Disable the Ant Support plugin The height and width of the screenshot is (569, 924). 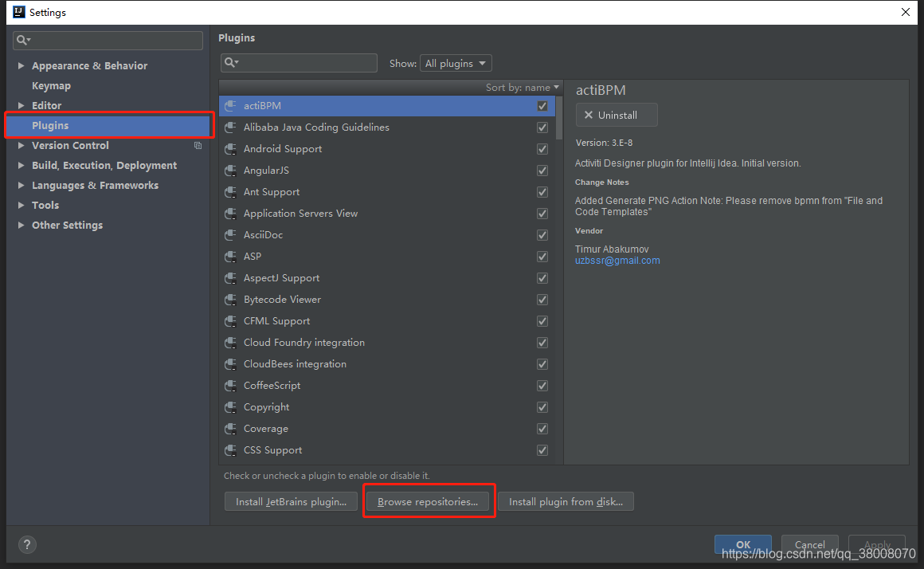pos(542,192)
